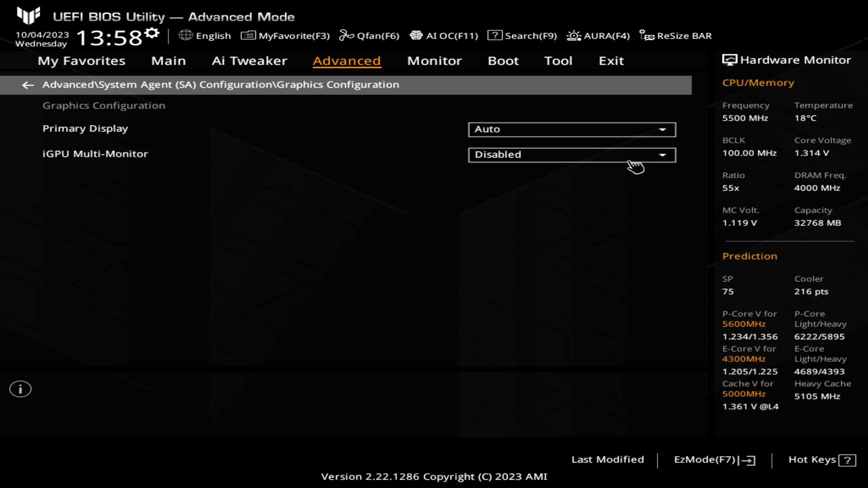Click the EzMode exit arrow icon
This screenshot has height=488, width=868.
tap(747, 460)
